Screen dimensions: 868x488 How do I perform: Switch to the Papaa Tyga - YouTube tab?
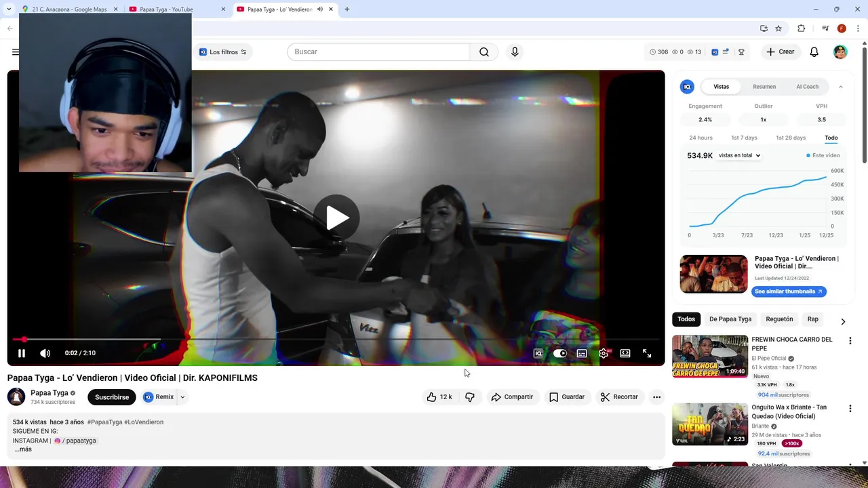tap(178, 9)
